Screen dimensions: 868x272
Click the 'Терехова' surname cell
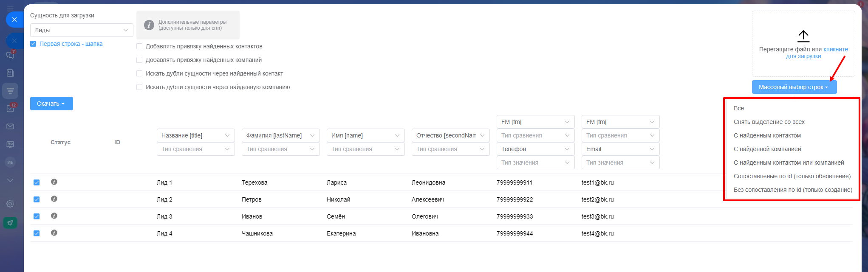pyautogui.click(x=254, y=182)
